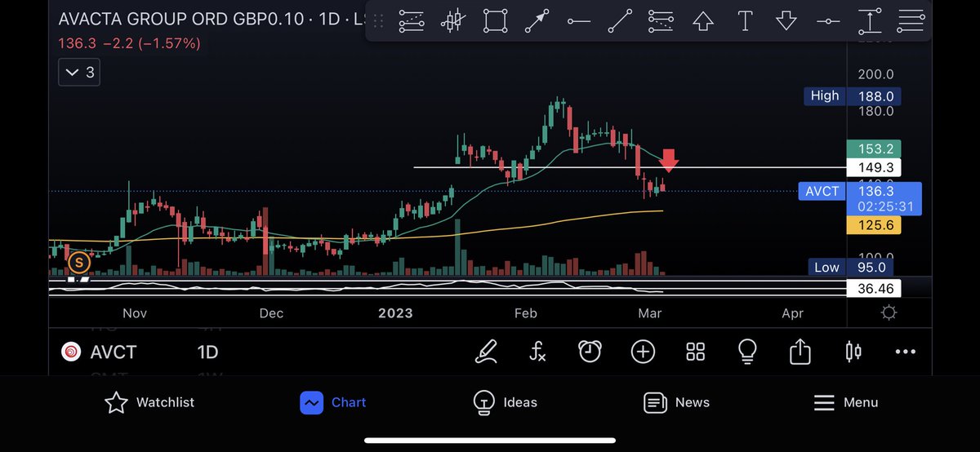Open the pen drawing tools

tap(487, 352)
